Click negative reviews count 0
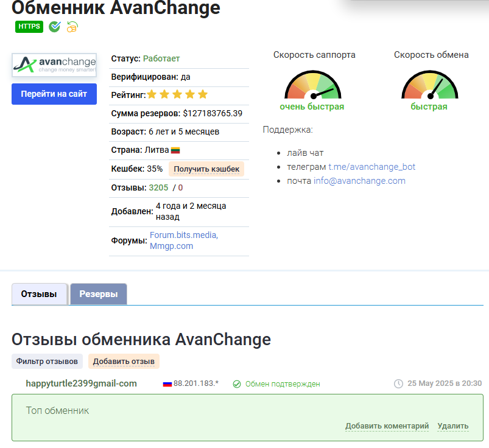Viewport: 489px width, 448px height. tap(180, 187)
